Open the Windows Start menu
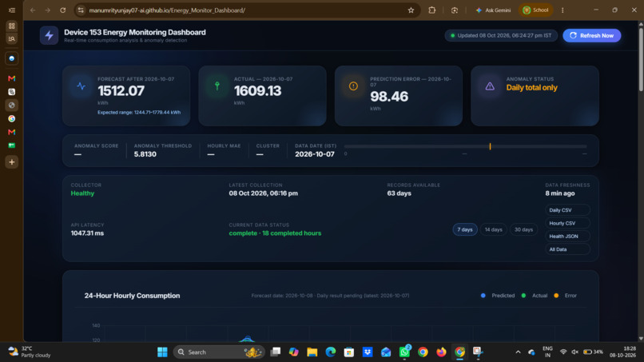Image resolution: width=644 pixels, height=362 pixels. point(162,352)
